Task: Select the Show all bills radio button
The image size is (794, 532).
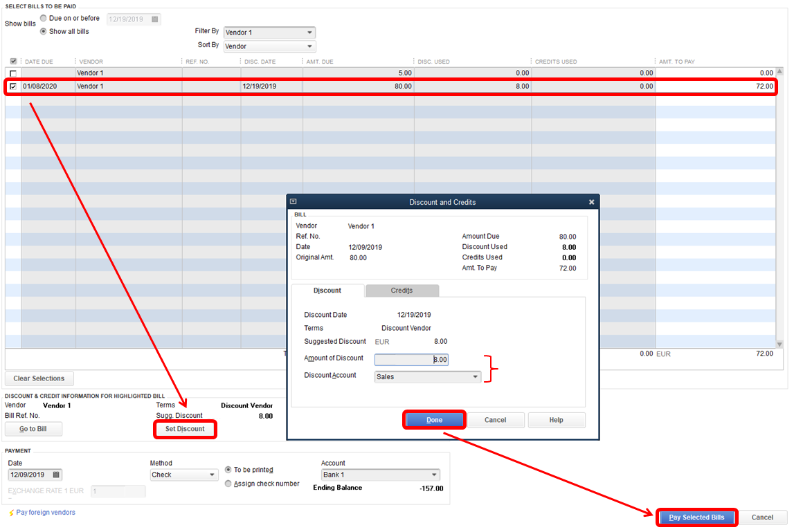Action: (43, 31)
